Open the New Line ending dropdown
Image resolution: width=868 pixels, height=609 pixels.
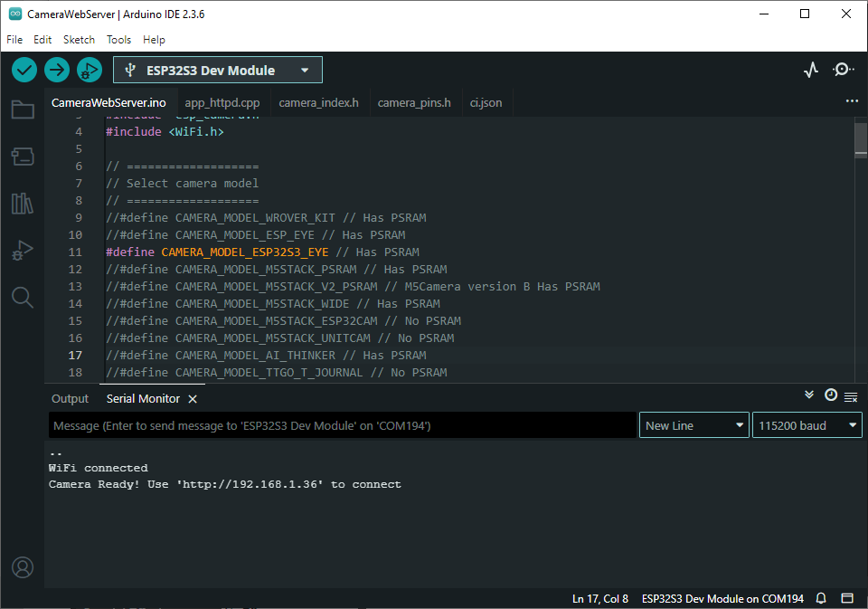(694, 425)
